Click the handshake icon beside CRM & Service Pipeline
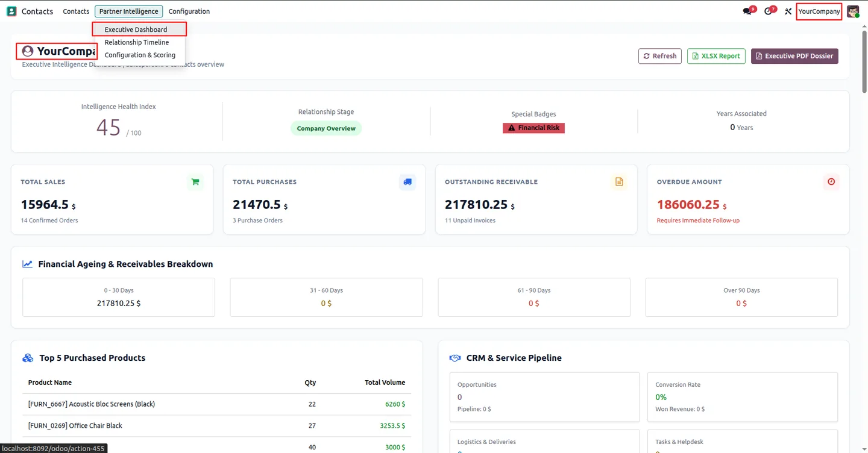This screenshot has width=868, height=453. pos(455,358)
